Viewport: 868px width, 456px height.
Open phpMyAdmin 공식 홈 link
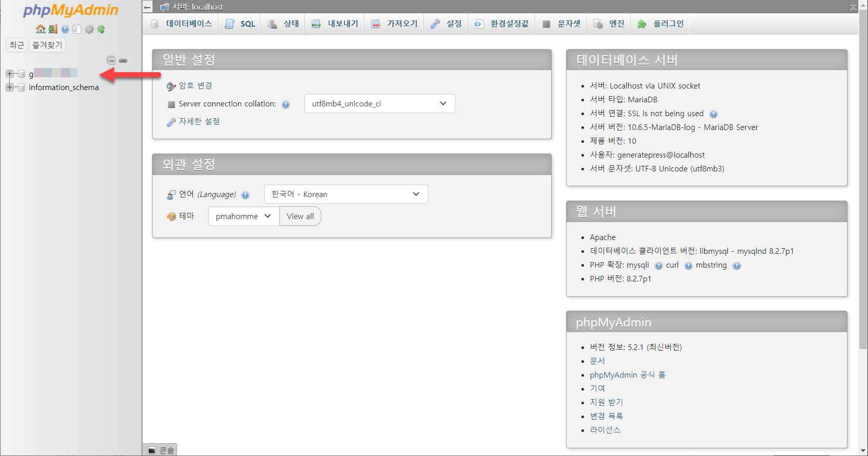[x=627, y=375]
